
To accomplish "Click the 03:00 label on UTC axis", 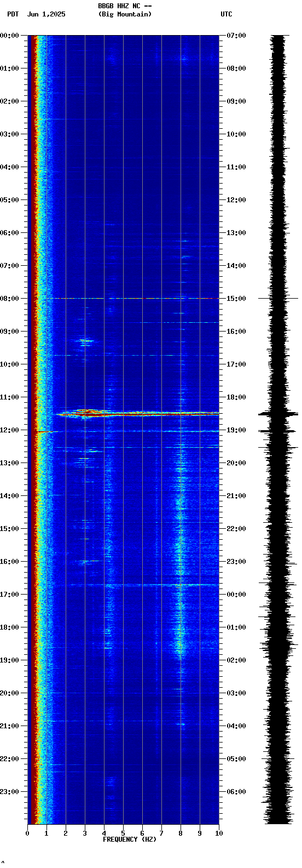I will point(236,693).
